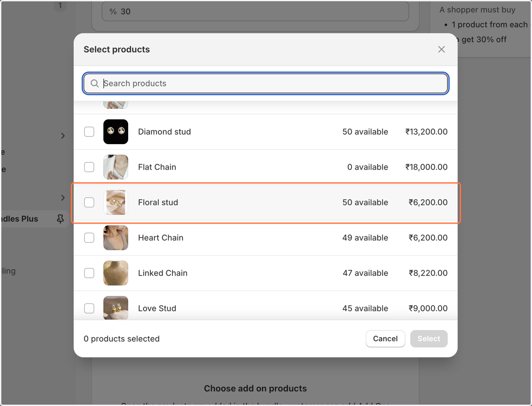The image size is (532, 406).
Task: Click the Love Stud product name
Action: pos(157,308)
